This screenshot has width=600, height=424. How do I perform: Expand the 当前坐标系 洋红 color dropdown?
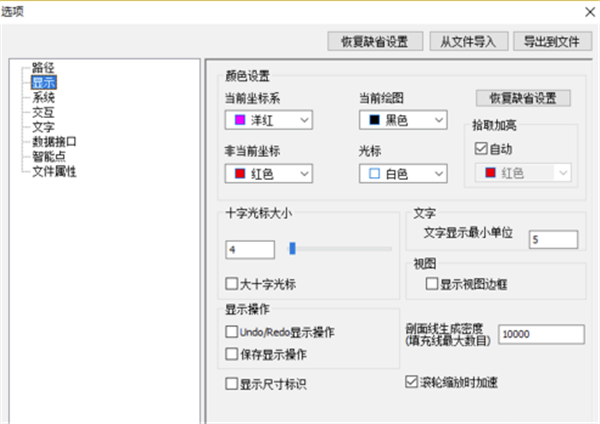coord(270,121)
